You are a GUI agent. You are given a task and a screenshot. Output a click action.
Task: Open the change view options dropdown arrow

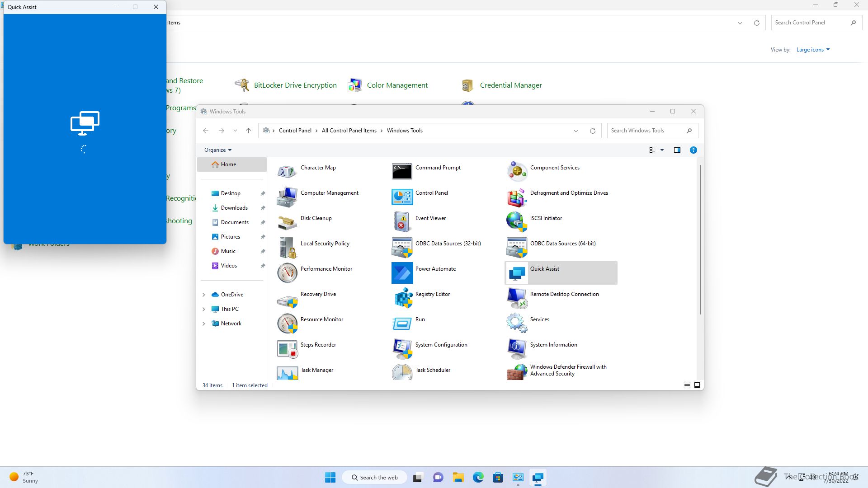(x=662, y=150)
